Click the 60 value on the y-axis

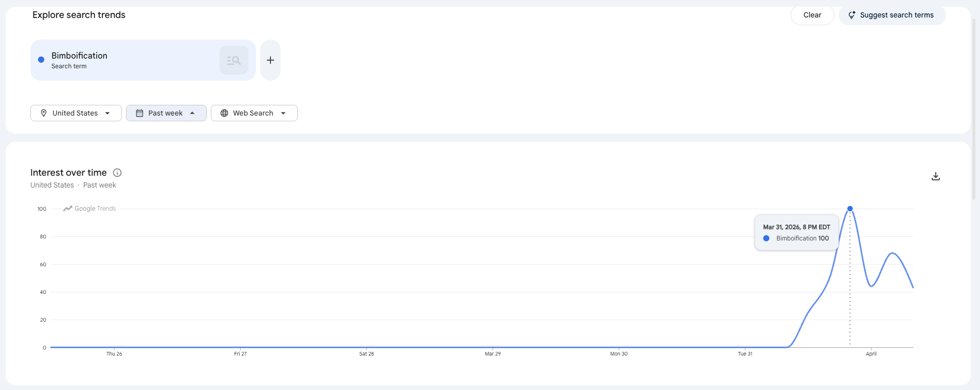click(43, 264)
